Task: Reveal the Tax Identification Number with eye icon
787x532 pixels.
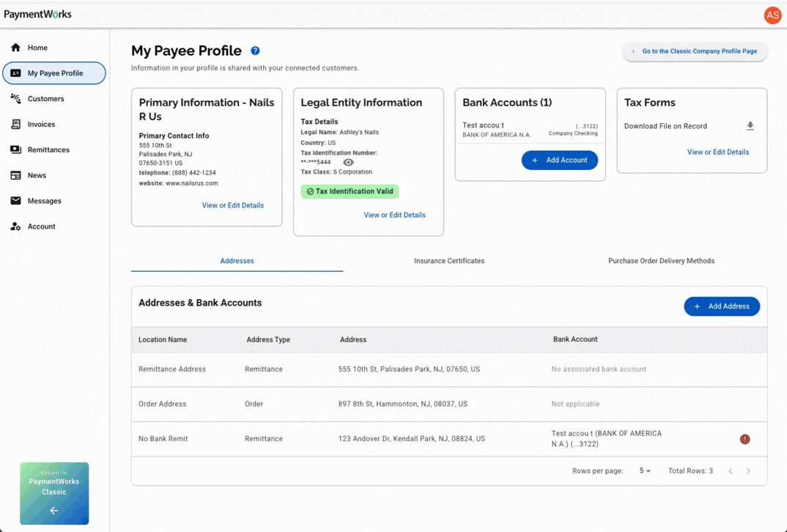Action: [348, 162]
